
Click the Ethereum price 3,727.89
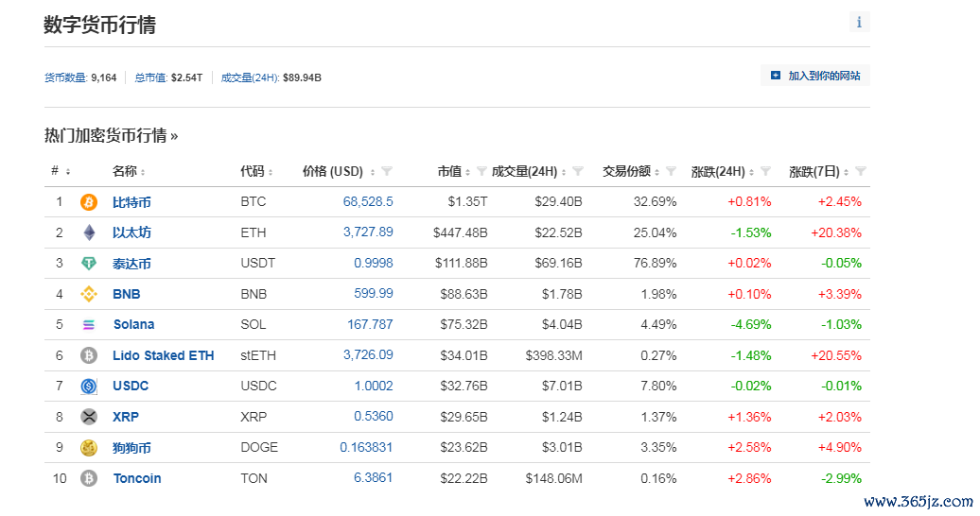coord(367,232)
